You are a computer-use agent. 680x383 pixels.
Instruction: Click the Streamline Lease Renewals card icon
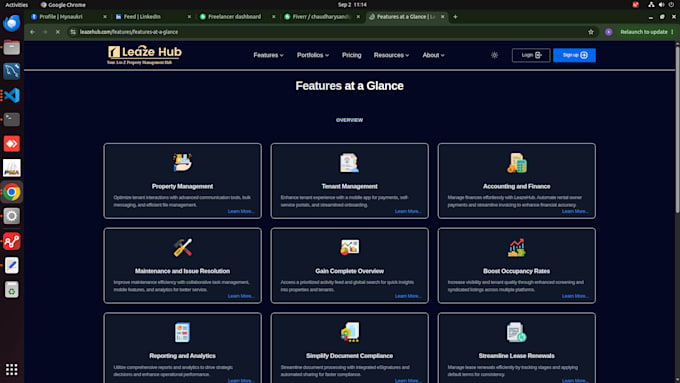(x=517, y=332)
